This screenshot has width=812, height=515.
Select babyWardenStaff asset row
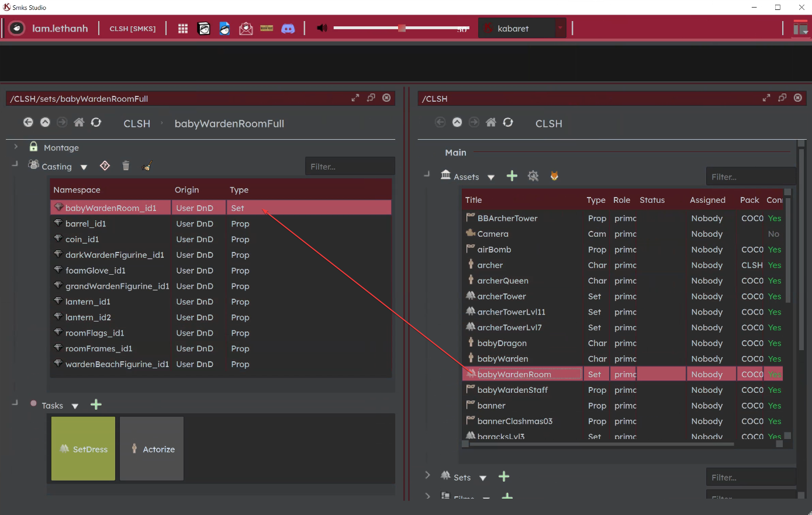(x=623, y=390)
